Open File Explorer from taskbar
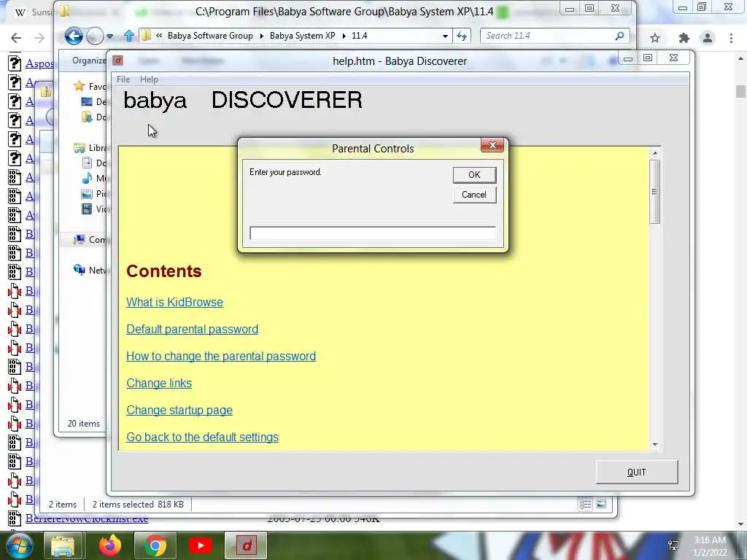Screen dimensions: 747x560 coord(63,545)
